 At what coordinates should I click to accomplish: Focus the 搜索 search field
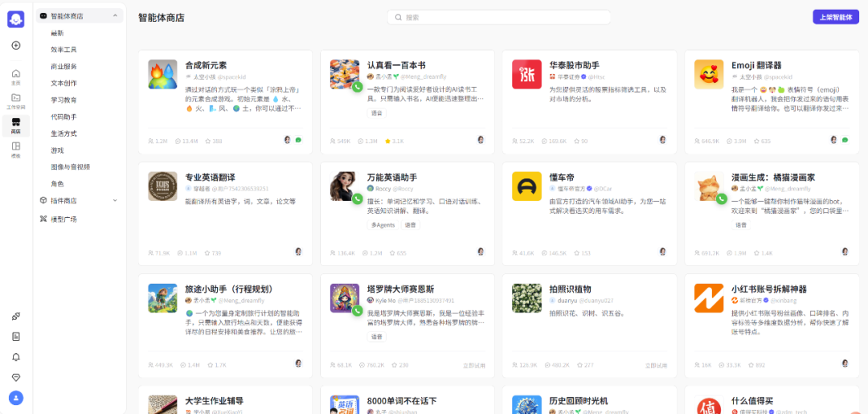(499, 17)
